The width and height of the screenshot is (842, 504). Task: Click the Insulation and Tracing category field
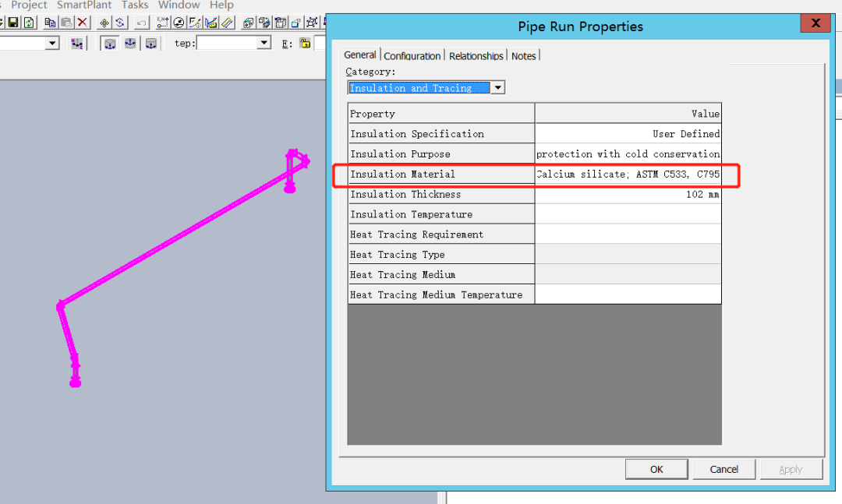pyautogui.click(x=419, y=87)
